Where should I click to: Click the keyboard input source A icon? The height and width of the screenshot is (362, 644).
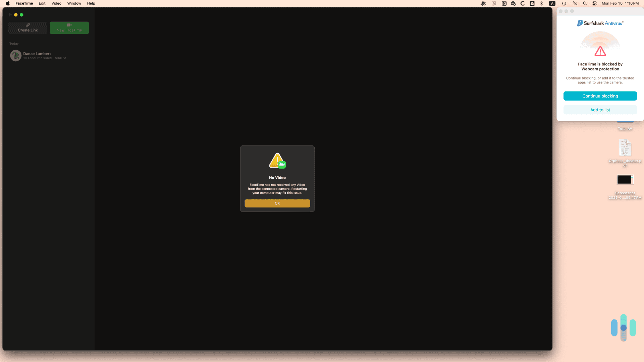tap(552, 3)
